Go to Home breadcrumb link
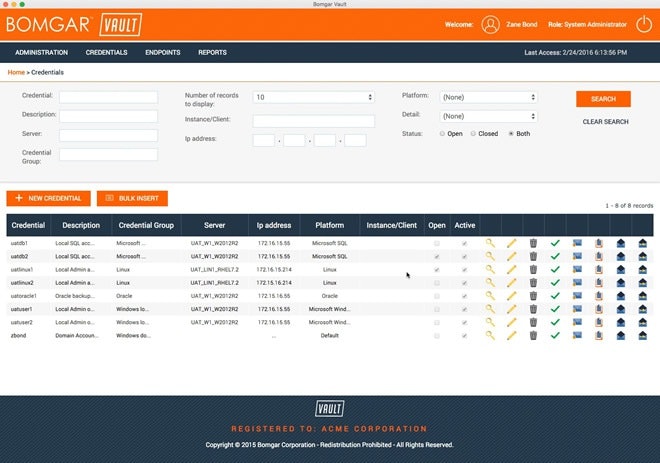 pyautogui.click(x=16, y=72)
